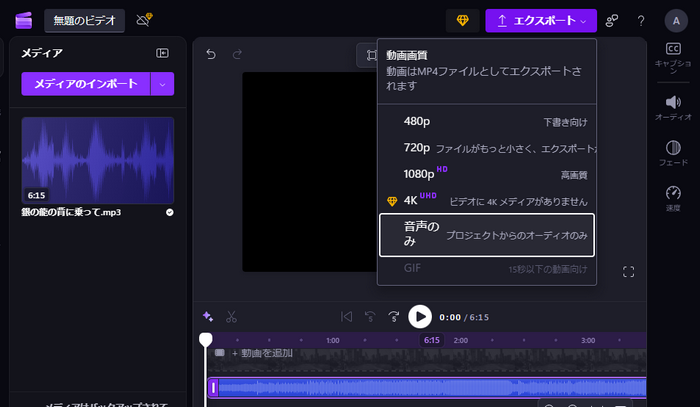Click the cloud backup disabled icon
This screenshot has width=700, height=407.
144,20
